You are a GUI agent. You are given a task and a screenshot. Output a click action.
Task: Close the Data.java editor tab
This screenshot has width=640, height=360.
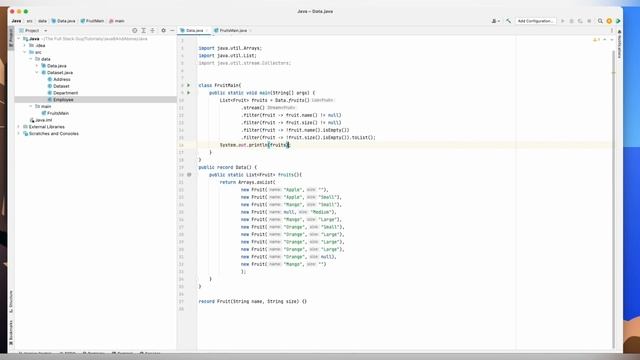207,31
